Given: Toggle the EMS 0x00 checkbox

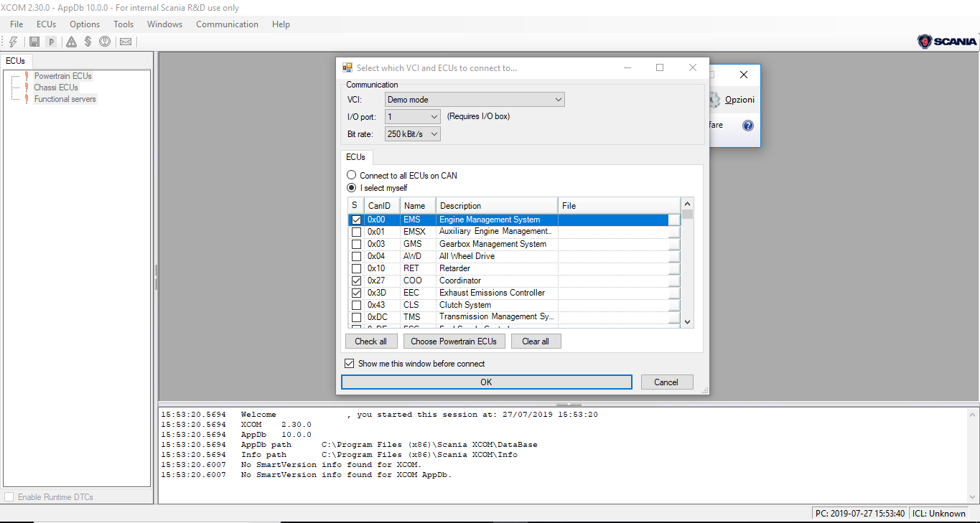Looking at the screenshot, I should 356,220.
